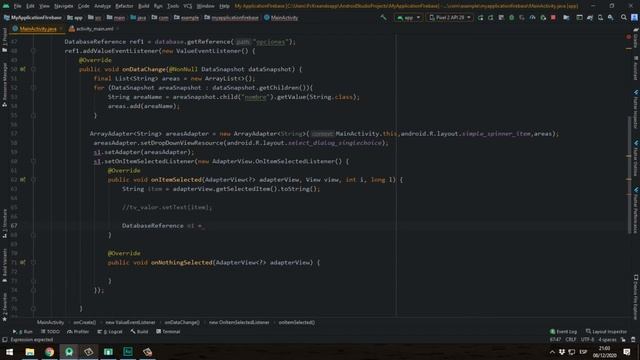Collapse the onNothingSelected method fold marker

(x=33, y=262)
